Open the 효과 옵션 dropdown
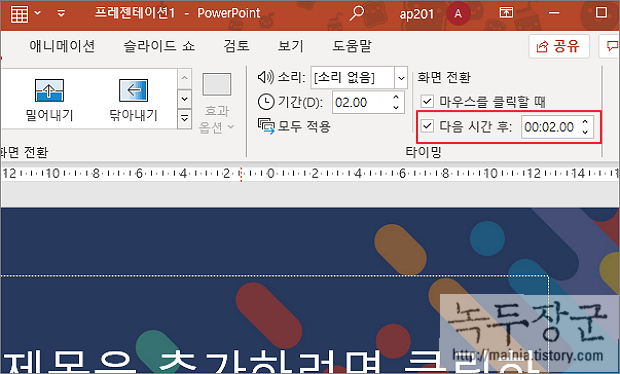Screen dimensions: 620x374 pos(217,104)
